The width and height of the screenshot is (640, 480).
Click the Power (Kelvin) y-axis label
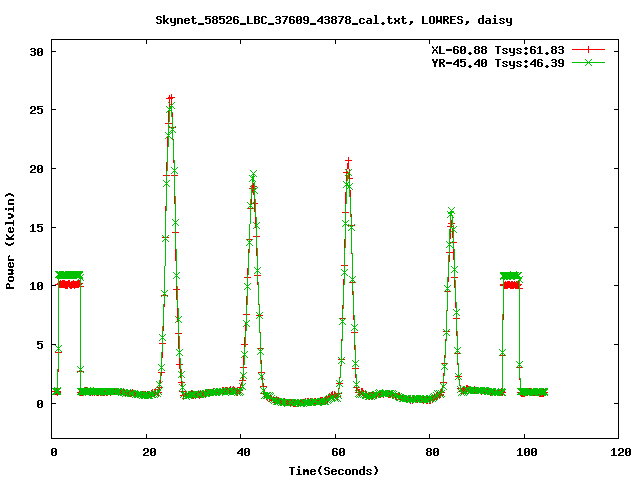tap(10, 241)
